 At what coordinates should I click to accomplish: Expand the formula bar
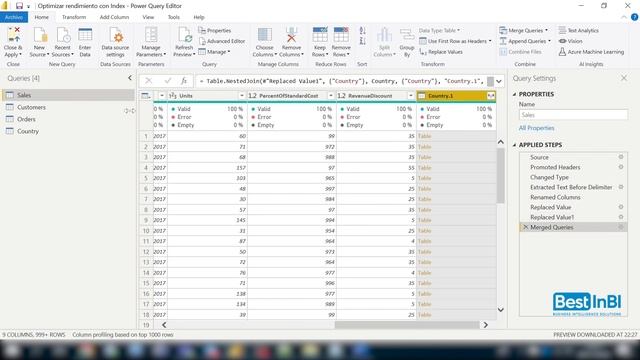[499, 81]
